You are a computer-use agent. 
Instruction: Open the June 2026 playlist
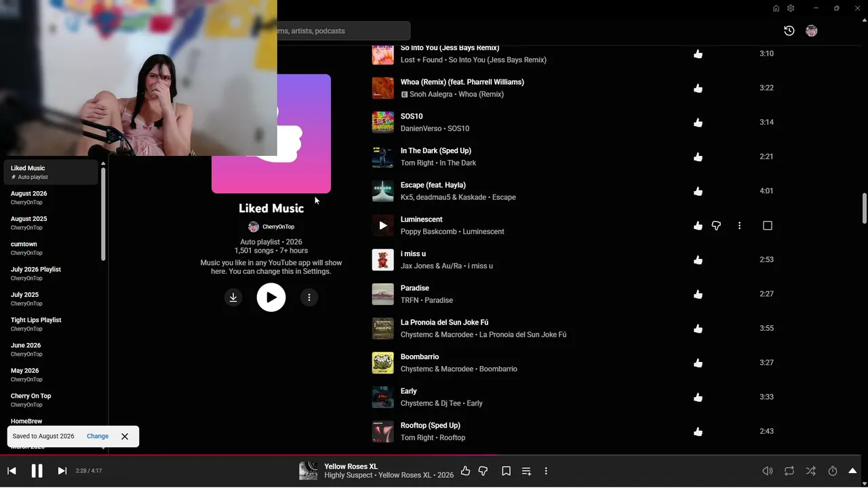click(51, 349)
